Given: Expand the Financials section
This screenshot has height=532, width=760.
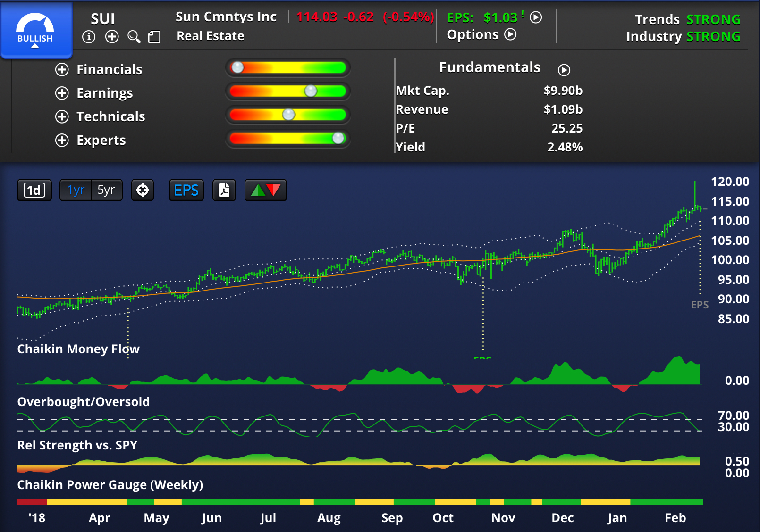Looking at the screenshot, I should coord(62,70).
